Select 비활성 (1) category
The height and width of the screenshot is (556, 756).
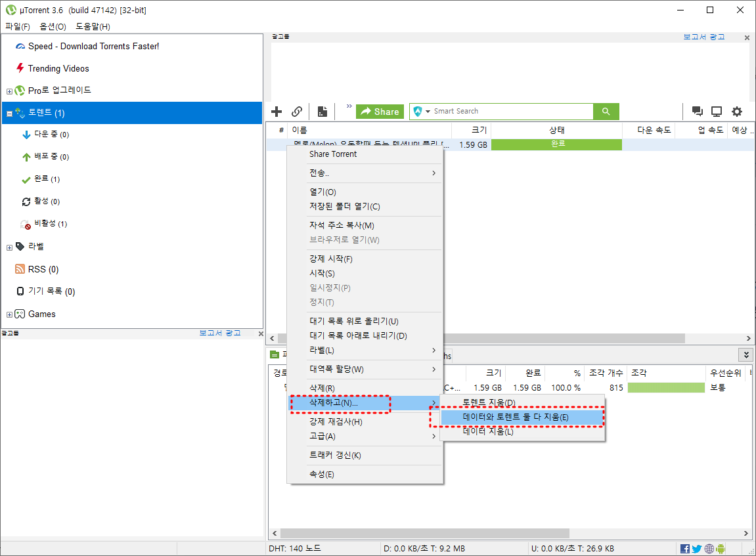pos(51,223)
